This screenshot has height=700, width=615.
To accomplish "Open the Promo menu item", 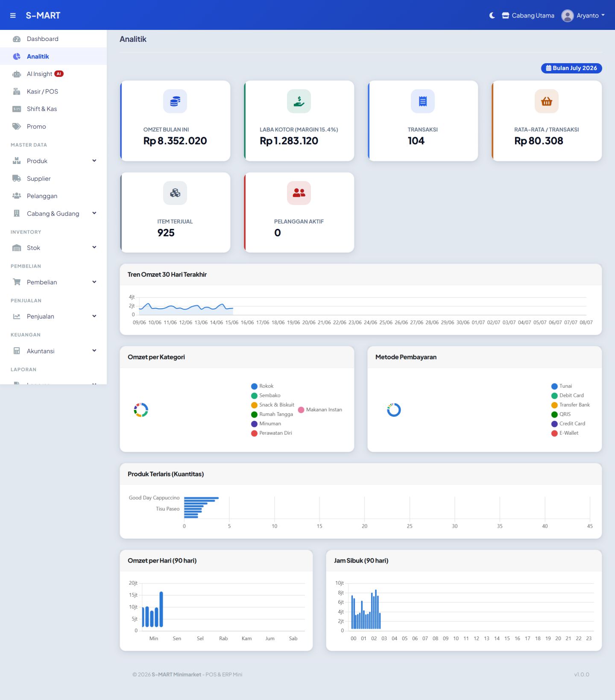I will pos(53,126).
